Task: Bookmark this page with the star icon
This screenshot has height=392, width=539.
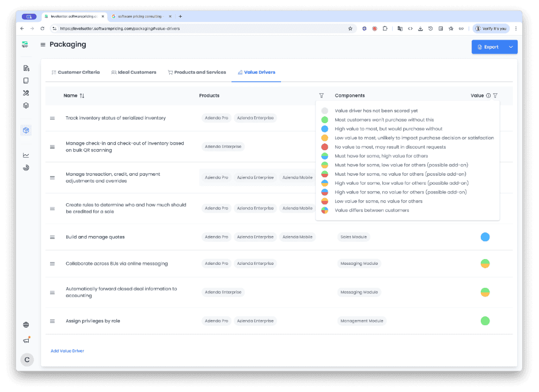Action: (350, 29)
